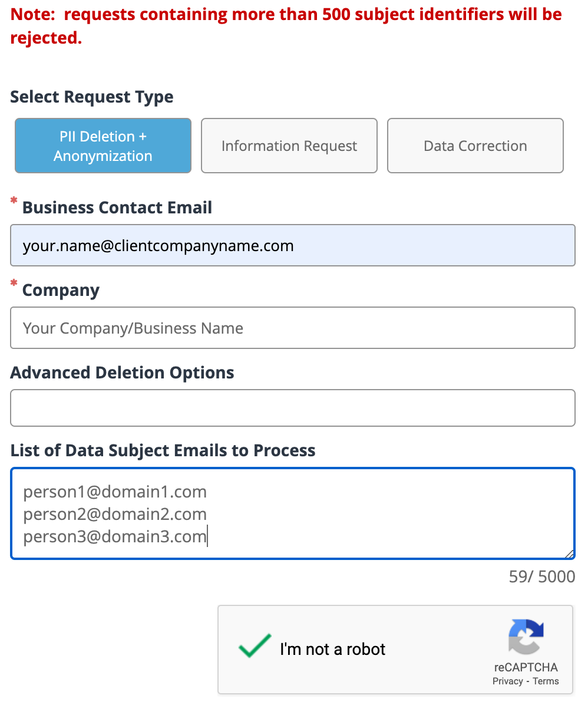Grab the textarea resize handle corner
Image resolution: width=588 pixels, height=705 pixels.
click(x=570, y=554)
